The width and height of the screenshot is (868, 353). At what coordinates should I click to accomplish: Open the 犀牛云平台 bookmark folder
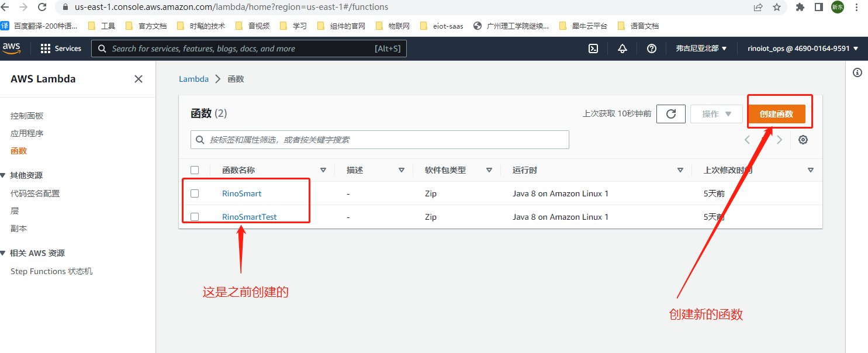coord(583,26)
